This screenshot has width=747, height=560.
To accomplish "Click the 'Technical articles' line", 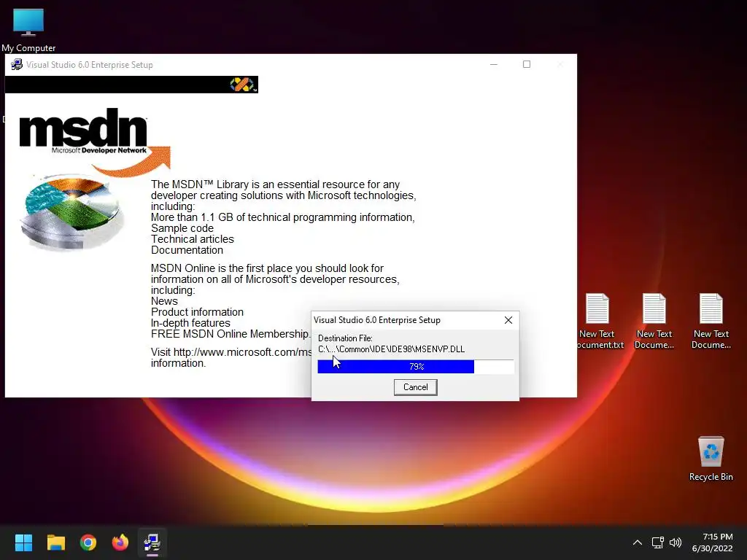I will 193,239.
